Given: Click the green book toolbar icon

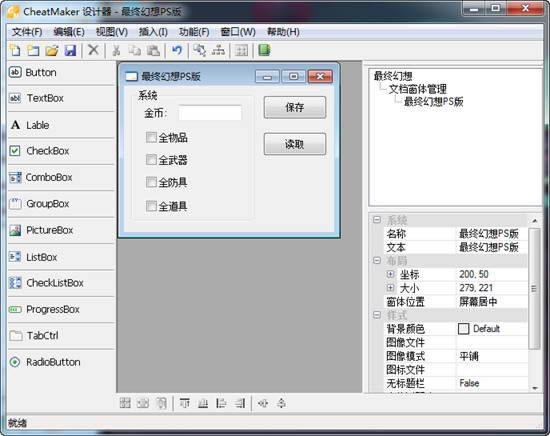Looking at the screenshot, I should pos(264,50).
